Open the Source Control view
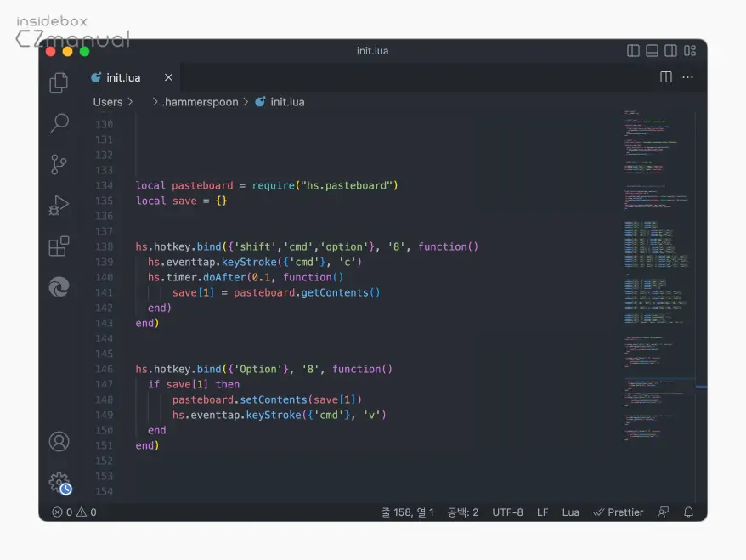Viewport: 746px width, 560px height. (x=59, y=164)
